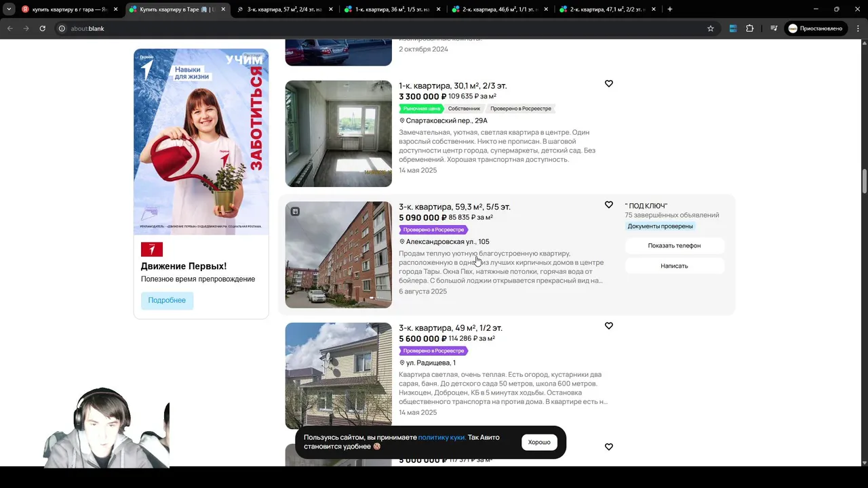Click the red Движение Первых logo
This screenshot has height=488, width=868.
tap(152, 249)
